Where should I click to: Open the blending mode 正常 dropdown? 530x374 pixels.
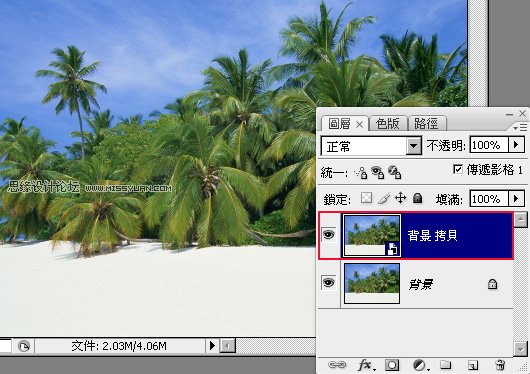414,146
